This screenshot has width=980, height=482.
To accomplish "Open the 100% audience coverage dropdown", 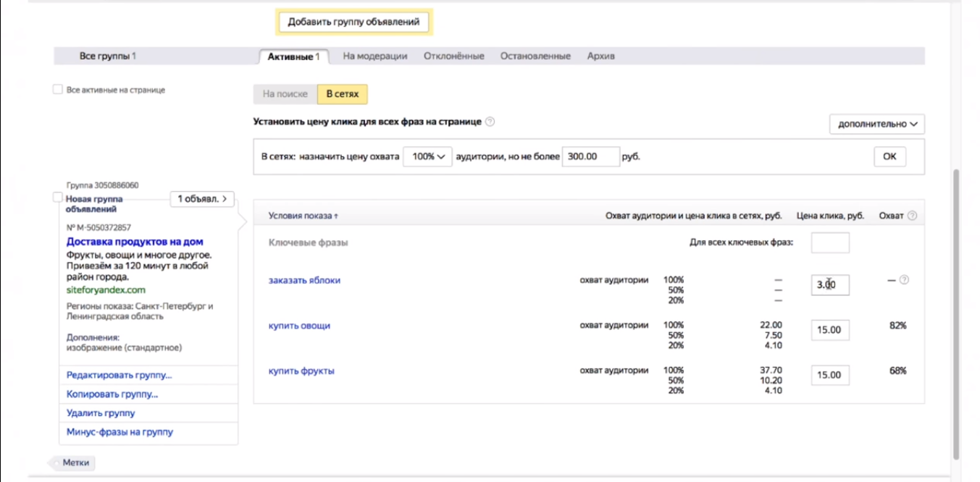I will pyautogui.click(x=427, y=157).
